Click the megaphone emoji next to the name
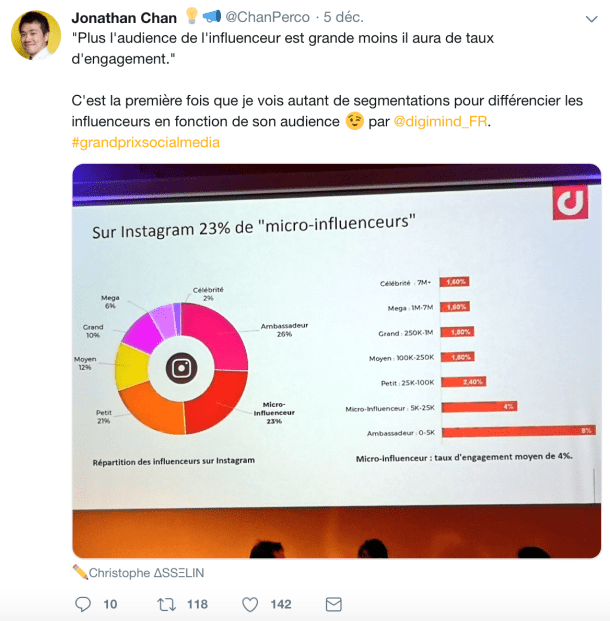Viewport: 610px width, 621px height. [x=211, y=16]
